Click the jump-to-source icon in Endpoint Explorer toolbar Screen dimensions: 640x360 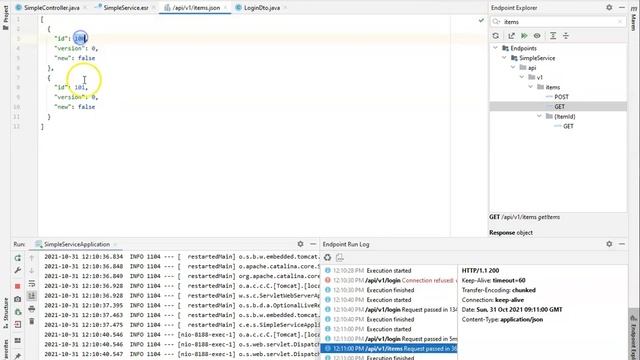pos(511,36)
